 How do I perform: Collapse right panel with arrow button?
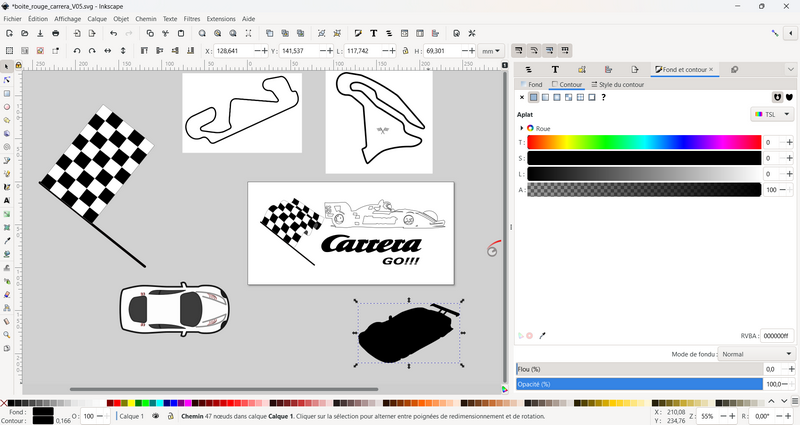(791, 33)
